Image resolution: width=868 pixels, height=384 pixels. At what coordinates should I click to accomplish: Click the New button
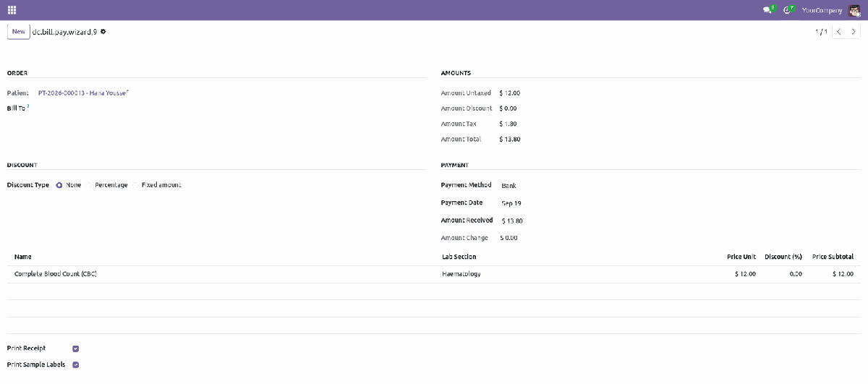(18, 32)
